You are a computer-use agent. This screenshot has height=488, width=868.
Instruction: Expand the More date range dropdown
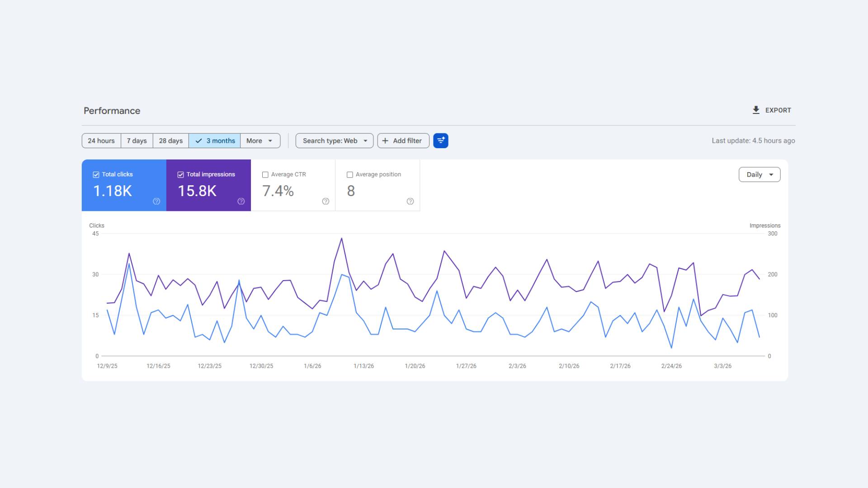(x=260, y=141)
